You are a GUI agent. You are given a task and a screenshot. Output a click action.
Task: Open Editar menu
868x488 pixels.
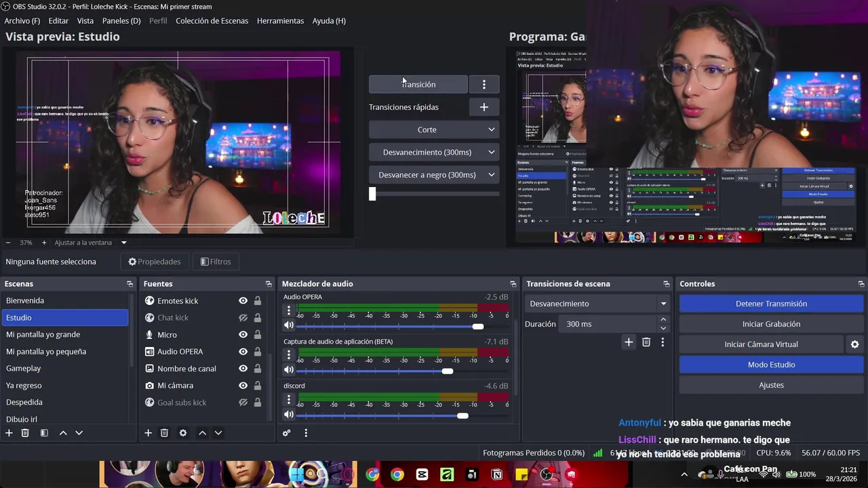pos(58,21)
